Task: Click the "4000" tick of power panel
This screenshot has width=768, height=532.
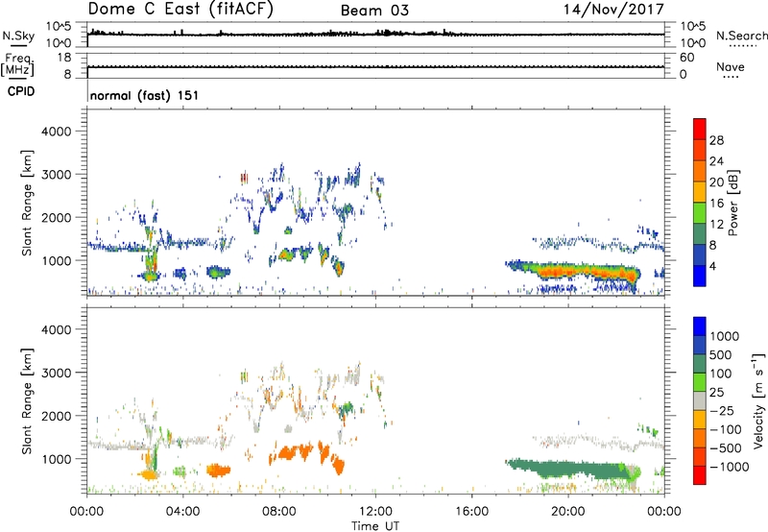Action: 56,132
